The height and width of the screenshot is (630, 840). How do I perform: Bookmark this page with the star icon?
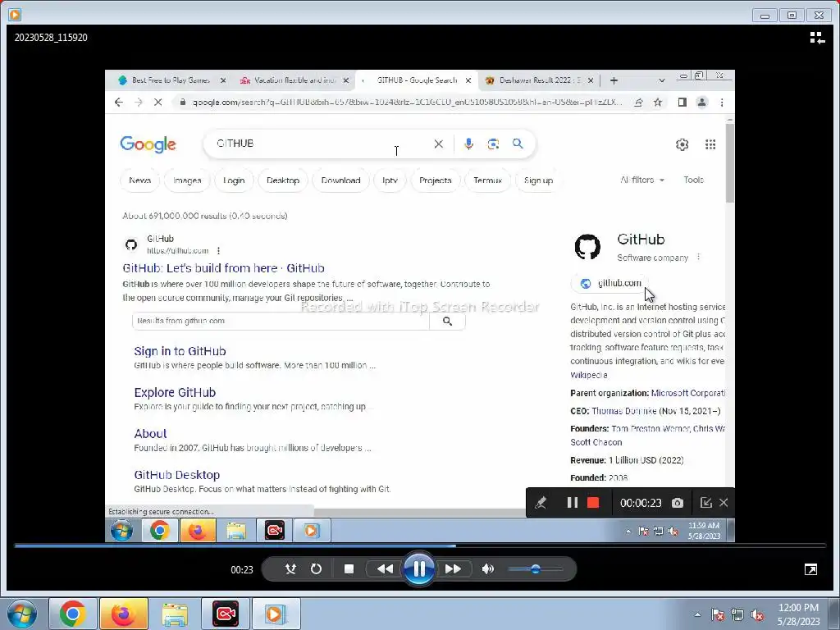point(658,103)
